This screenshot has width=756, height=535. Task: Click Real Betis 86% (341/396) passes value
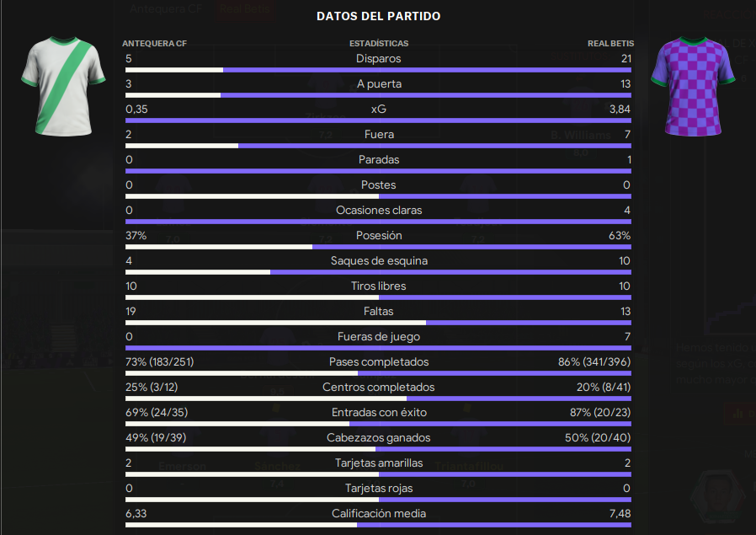pyautogui.click(x=594, y=361)
